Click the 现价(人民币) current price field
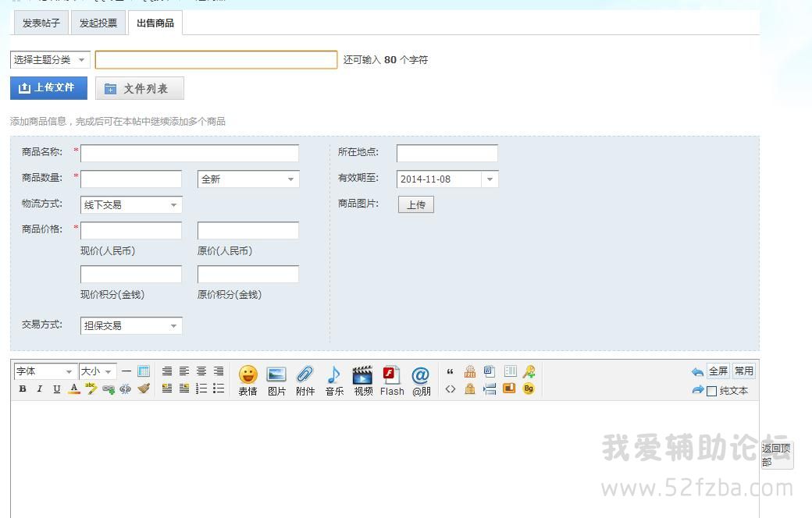Screen dimensions: 812x518 [x=131, y=230]
